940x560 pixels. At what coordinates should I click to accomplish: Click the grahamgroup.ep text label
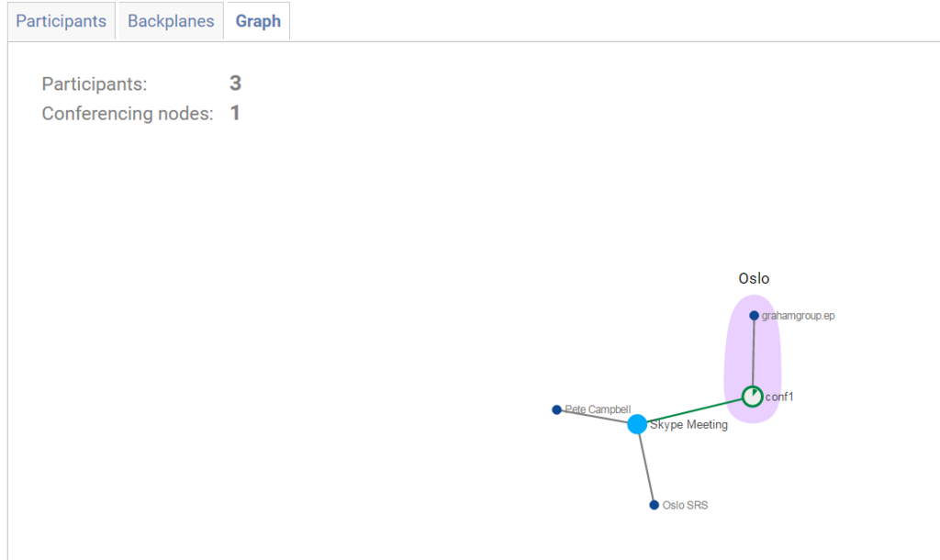click(x=798, y=316)
